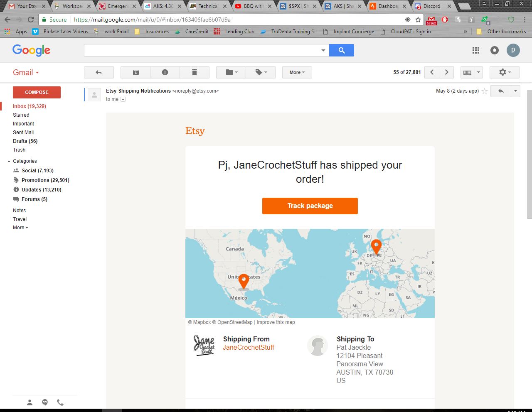Switch to the Discord browser tab
The width and height of the screenshot is (532, 412).
431,6
